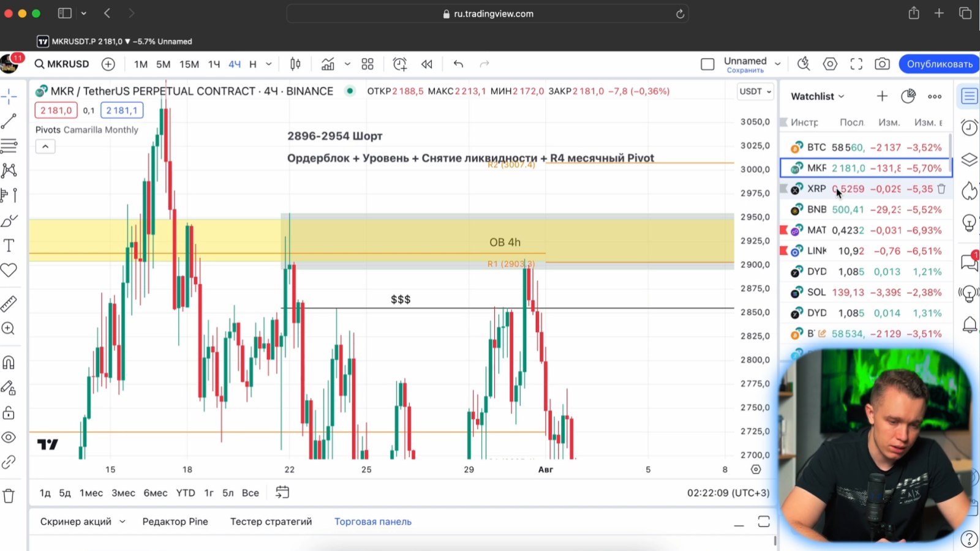Click the blue 2181,1 buy price button
This screenshot has width=980, height=551.
coord(122,111)
